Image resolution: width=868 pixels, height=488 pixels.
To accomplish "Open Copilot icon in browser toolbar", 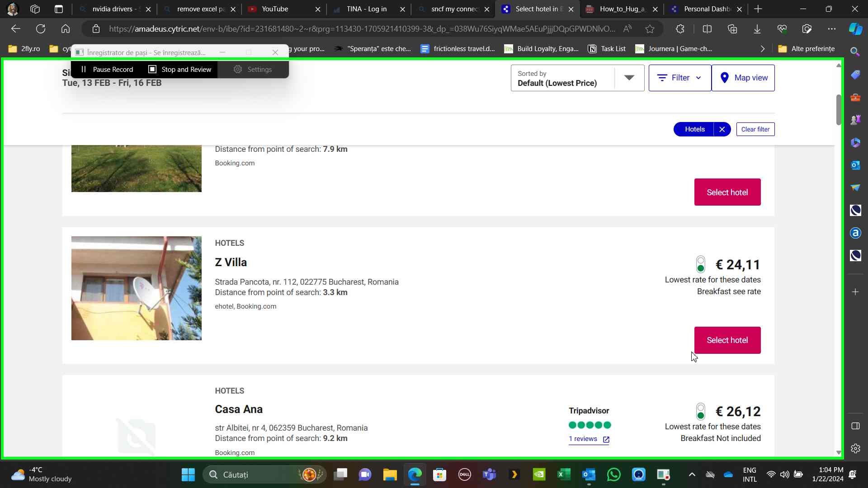I will point(855,29).
